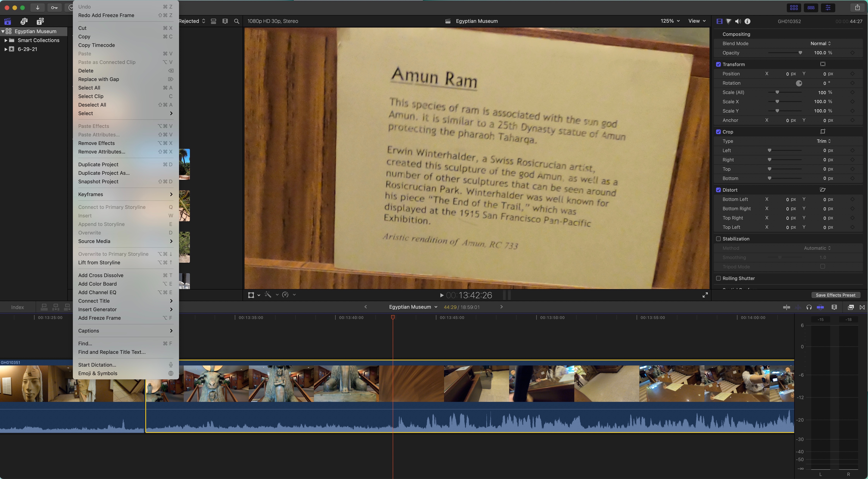The width and height of the screenshot is (868, 479).
Task: Click the headphones solo icon in timeline
Action: click(x=809, y=307)
